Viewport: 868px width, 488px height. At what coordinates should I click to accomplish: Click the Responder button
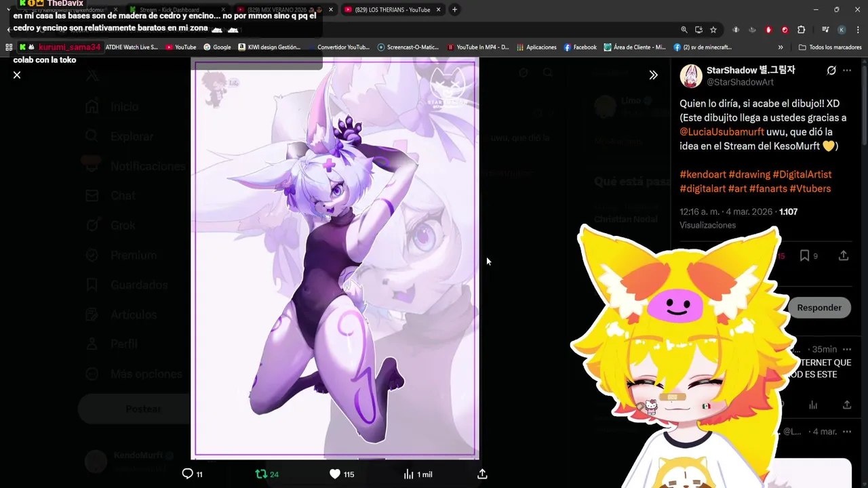tap(819, 308)
